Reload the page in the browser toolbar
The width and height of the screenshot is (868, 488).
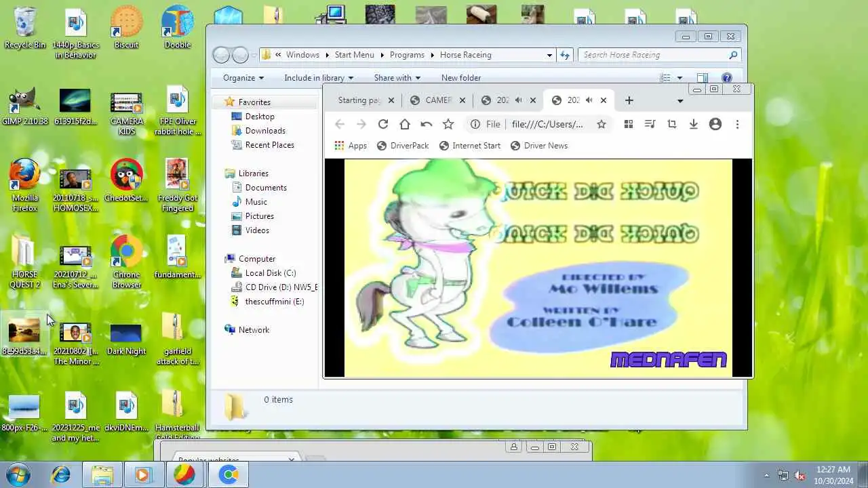click(383, 124)
